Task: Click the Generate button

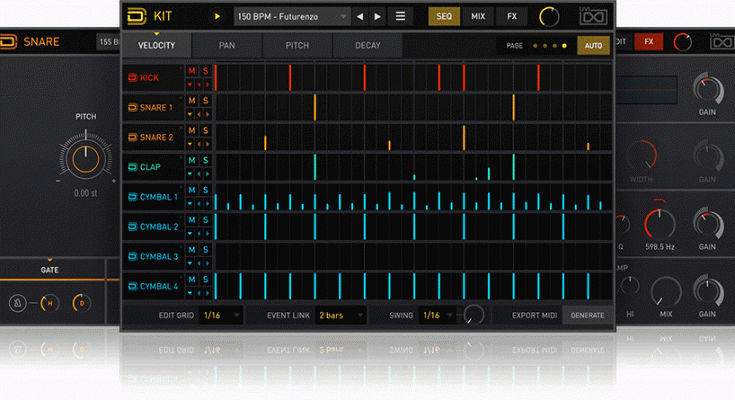Action: (x=587, y=315)
